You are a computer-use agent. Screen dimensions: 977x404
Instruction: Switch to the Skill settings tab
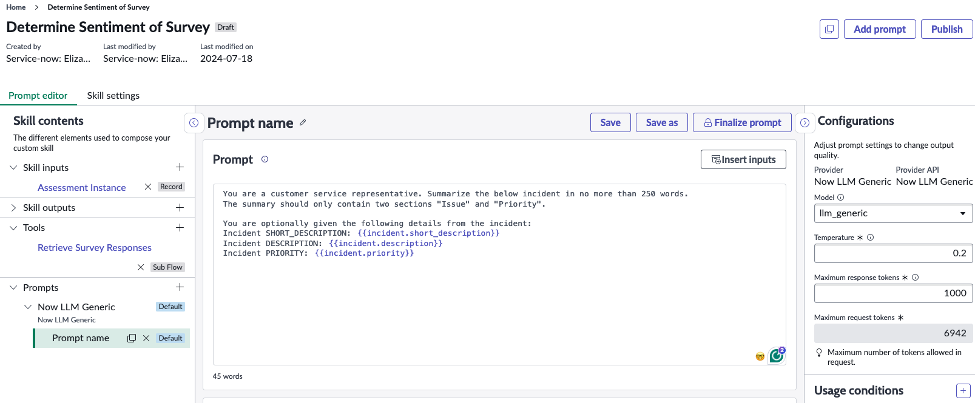coord(113,96)
